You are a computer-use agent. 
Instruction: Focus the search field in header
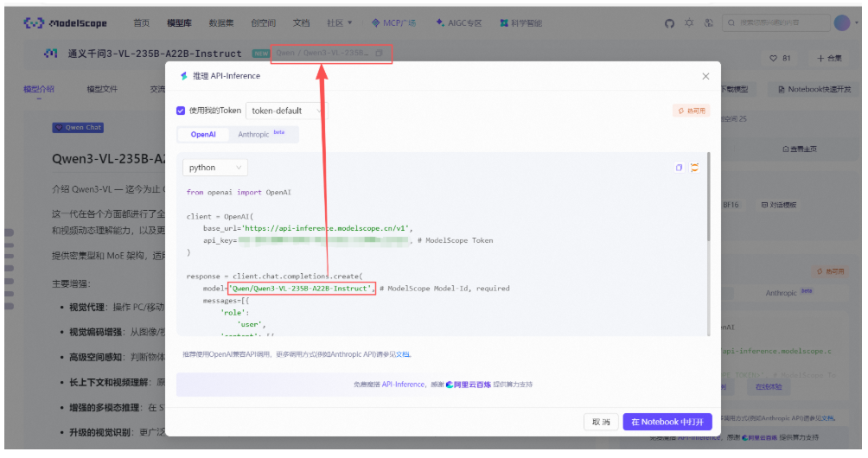click(776, 22)
